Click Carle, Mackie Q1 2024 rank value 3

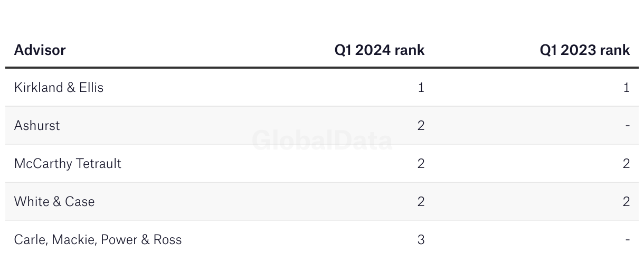pos(421,239)
